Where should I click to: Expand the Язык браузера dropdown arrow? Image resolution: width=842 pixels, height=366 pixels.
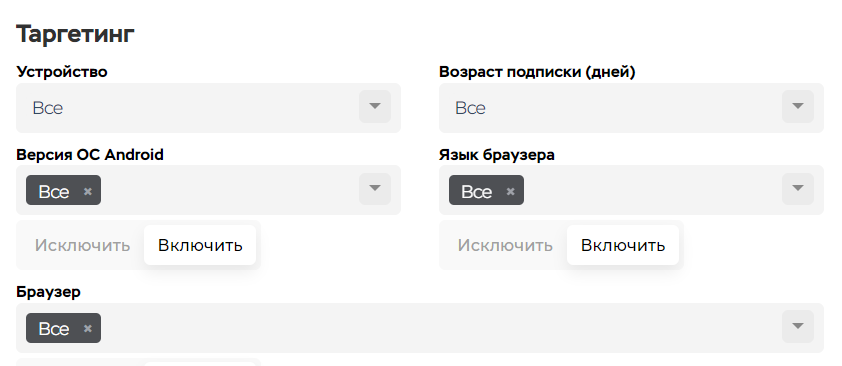[797, 189]
